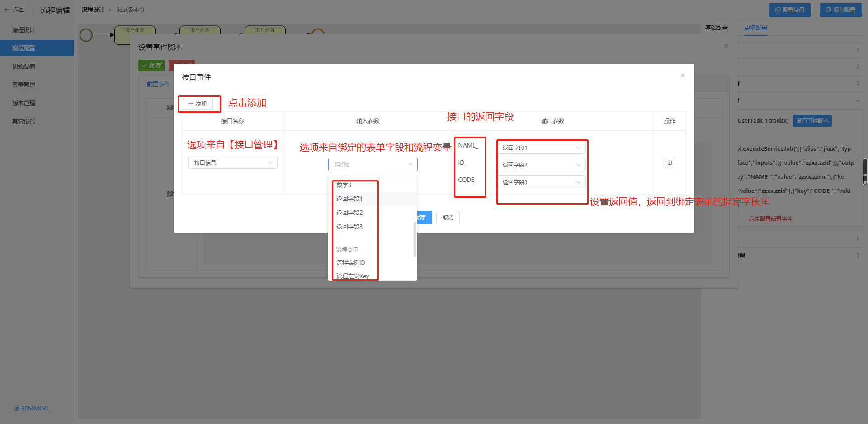This screenshot has width=868, height=424.
Task: Close the 接口事件 dialog
Action: click(x=683, y=76)
